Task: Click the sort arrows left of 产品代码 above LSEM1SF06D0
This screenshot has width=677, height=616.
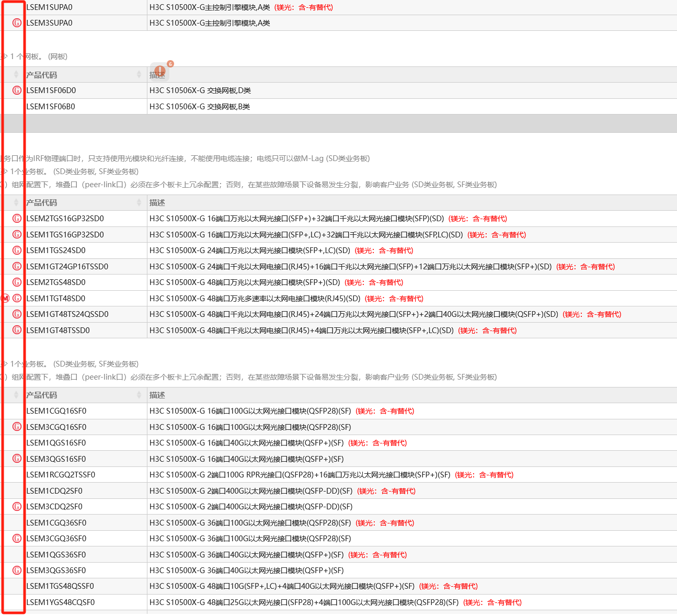Action: point(16,75)
